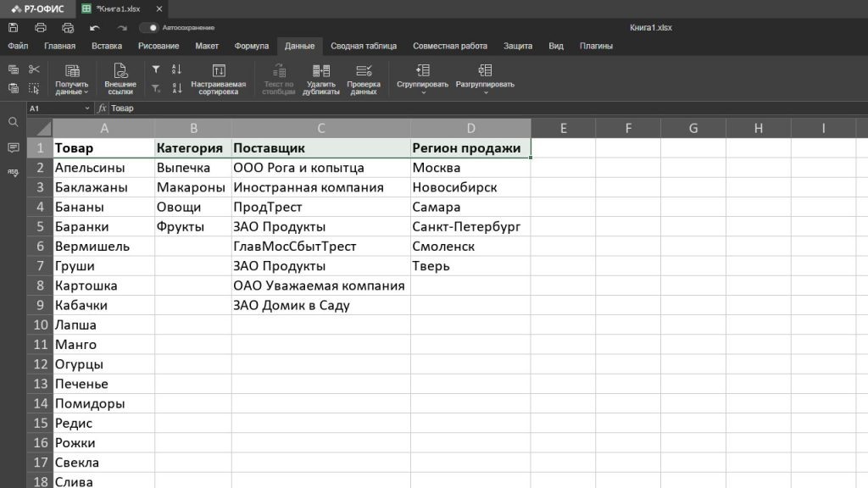Open the Файл menu
The image size is (868, 488).
click(18, 46)
